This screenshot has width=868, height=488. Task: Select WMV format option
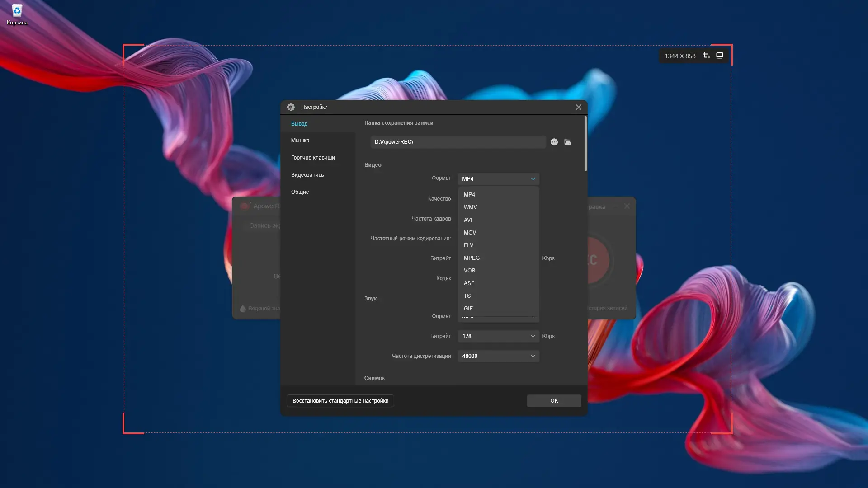(470, 207)
